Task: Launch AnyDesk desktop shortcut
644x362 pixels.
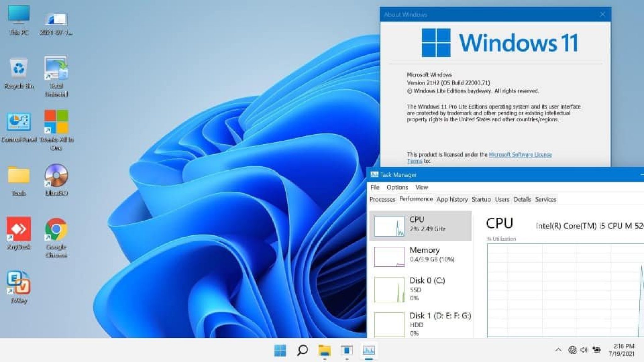Action: (x=19, y=233)
